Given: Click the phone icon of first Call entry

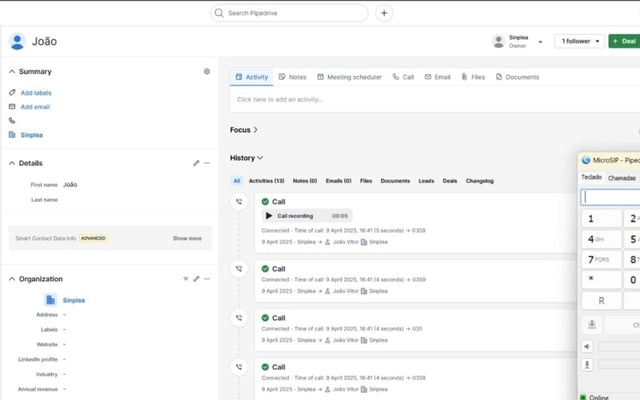Looking at the screenshot, I should point(239,202).
